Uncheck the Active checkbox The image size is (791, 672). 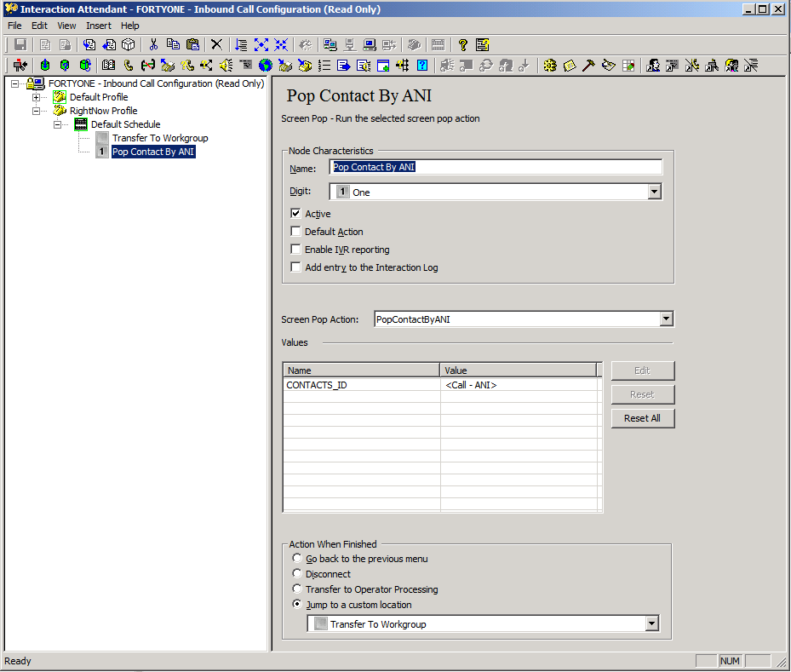coord(295,213)
